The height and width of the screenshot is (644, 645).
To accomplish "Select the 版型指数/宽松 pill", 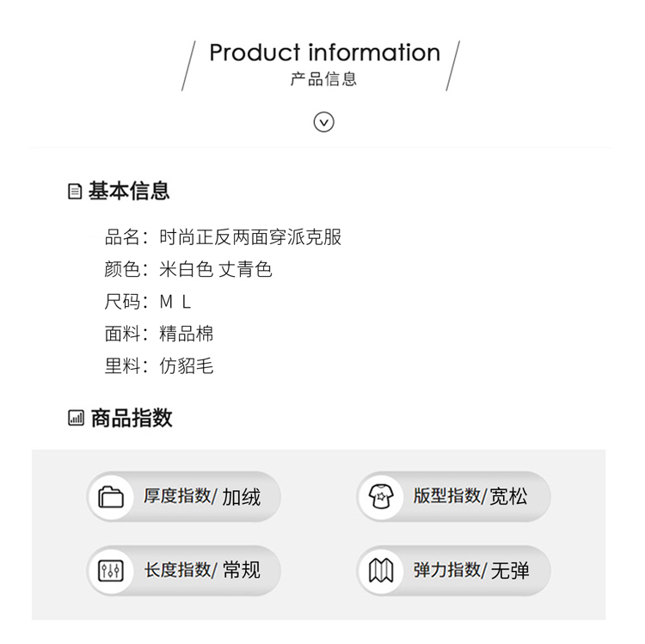I will pos(453,497).
